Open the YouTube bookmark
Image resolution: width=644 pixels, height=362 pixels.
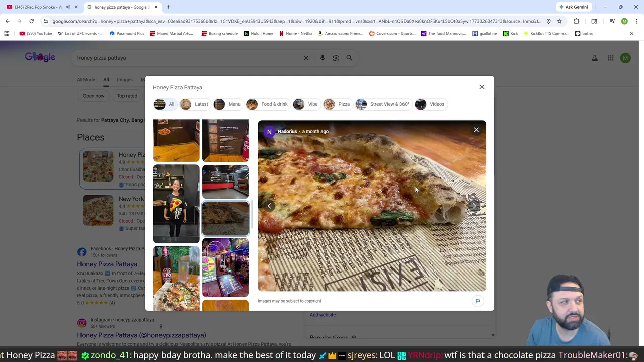pyautogui.click(x=36, y=34)
